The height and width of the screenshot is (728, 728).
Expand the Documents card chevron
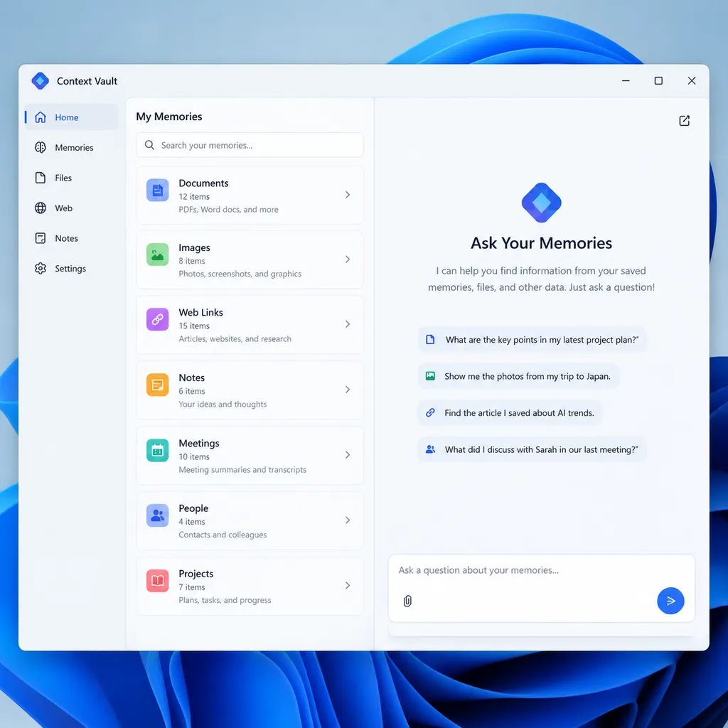coord(347,195)
